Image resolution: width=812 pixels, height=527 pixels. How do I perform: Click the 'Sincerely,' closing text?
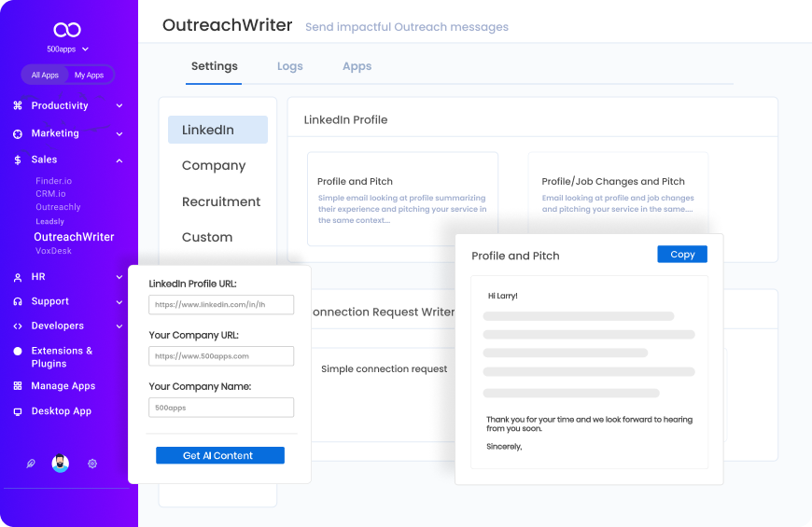pos(504,446)
